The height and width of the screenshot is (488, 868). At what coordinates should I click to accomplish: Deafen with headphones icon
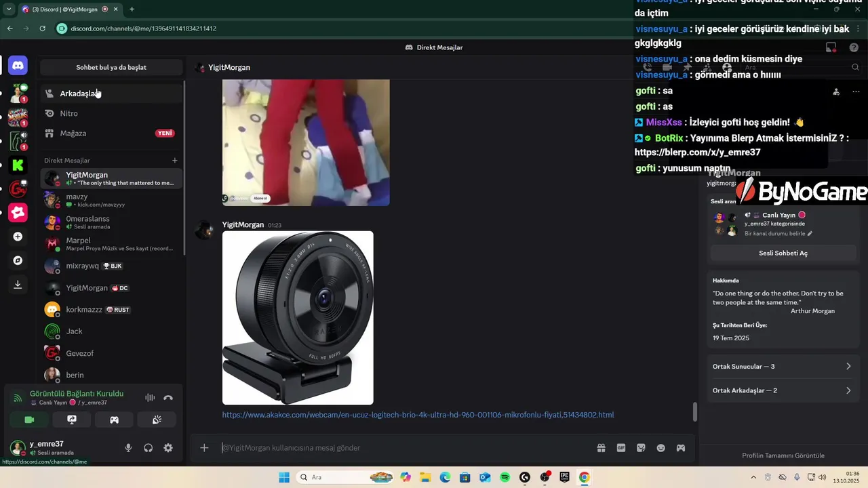(148, 448)
